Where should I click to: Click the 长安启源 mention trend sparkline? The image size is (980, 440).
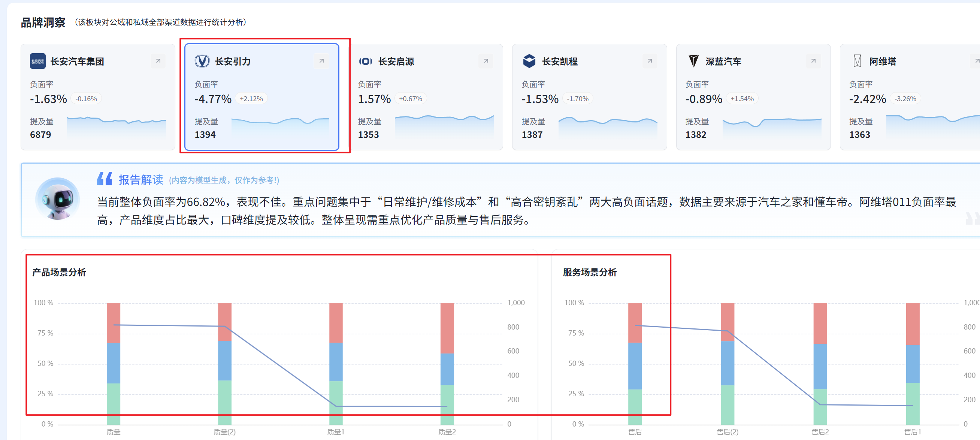coord(444,127)
